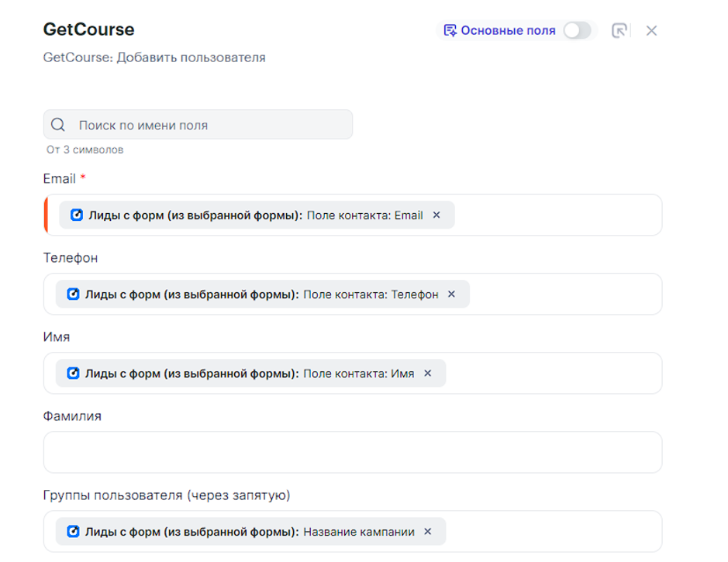Viewport: 728px width, 562px height.
Task: Close the GetCourse settings panel
Action: coord(651,31)
